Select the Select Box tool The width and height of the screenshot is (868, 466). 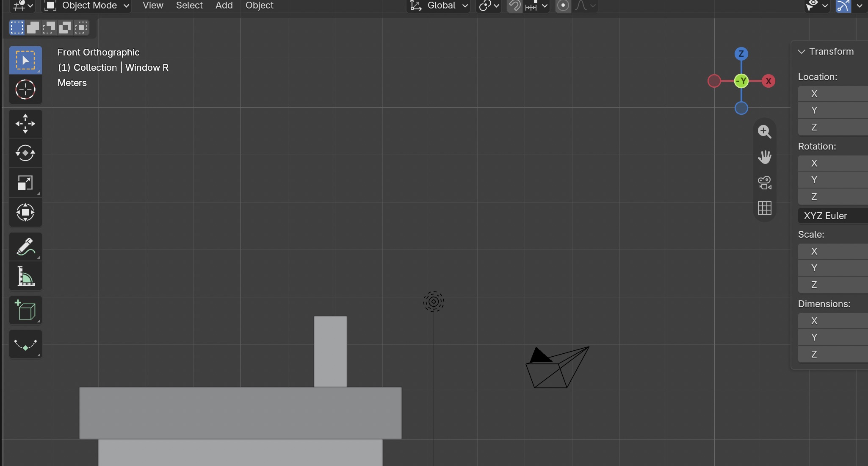(x=25, y=60)
